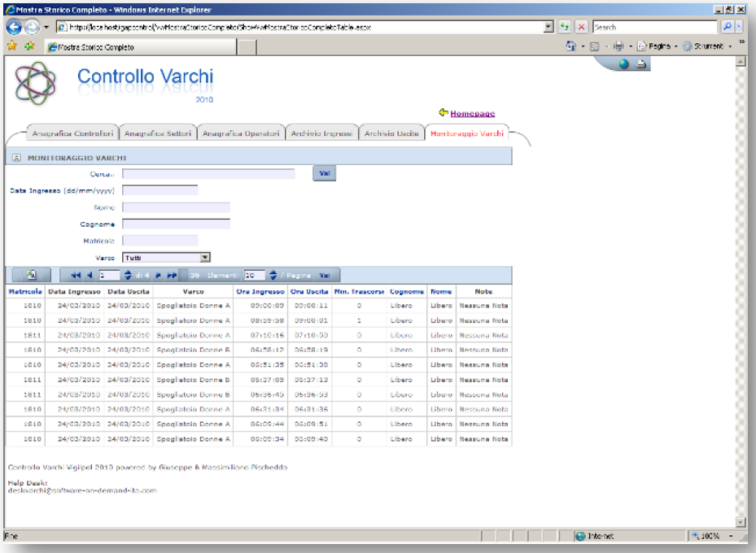Click the printer icon in command bar
The width and height of the screenshot is (756, 553).
(x=618, y=46)
